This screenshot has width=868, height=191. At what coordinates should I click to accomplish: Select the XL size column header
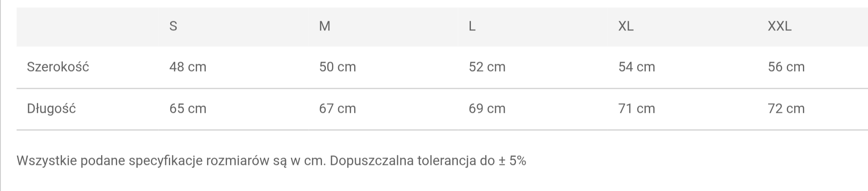626,26
